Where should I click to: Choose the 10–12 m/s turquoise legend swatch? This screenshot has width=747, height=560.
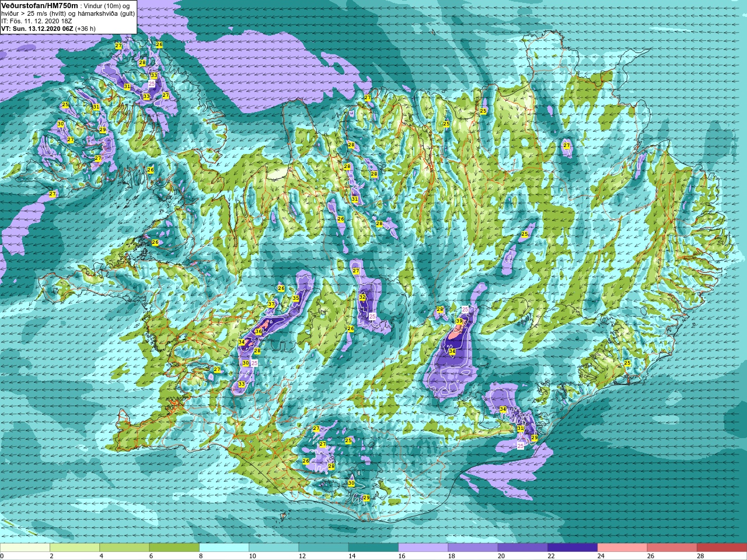point(274,548)
